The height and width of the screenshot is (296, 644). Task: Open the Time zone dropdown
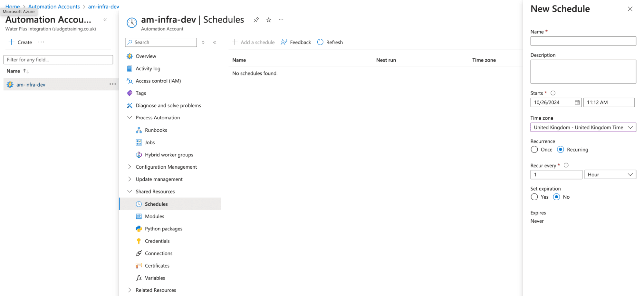pyautogui.click(x=583, y=127)
